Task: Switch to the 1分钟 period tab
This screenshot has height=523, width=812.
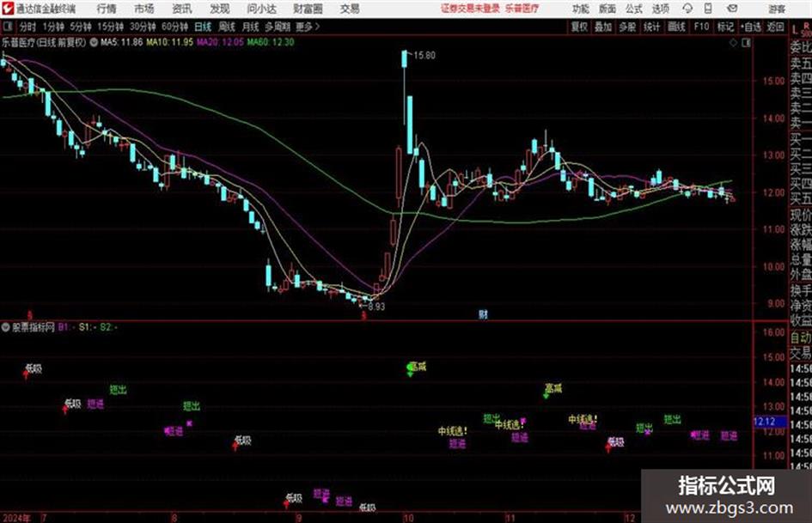Action: point(52,27)
